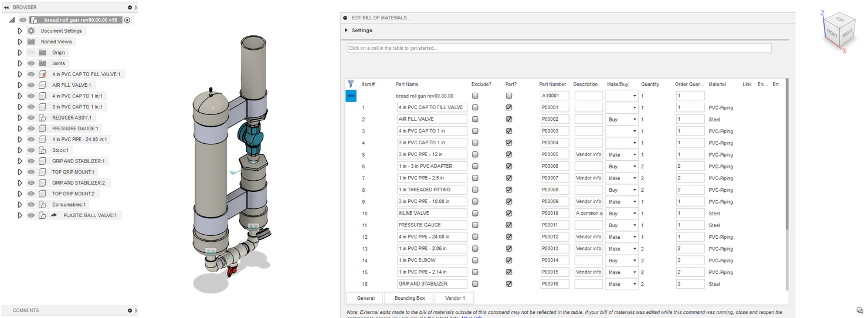Click the part number field P00011

point(554,225)
